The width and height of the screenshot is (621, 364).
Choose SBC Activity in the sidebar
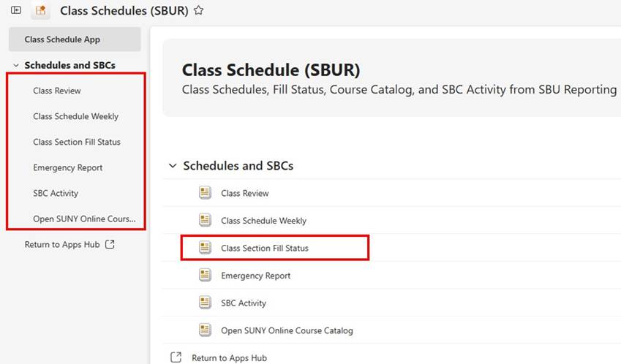56,194
